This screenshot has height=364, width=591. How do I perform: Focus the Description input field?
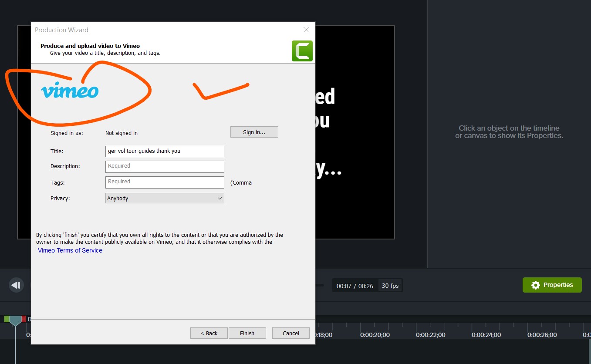(165, 166)
